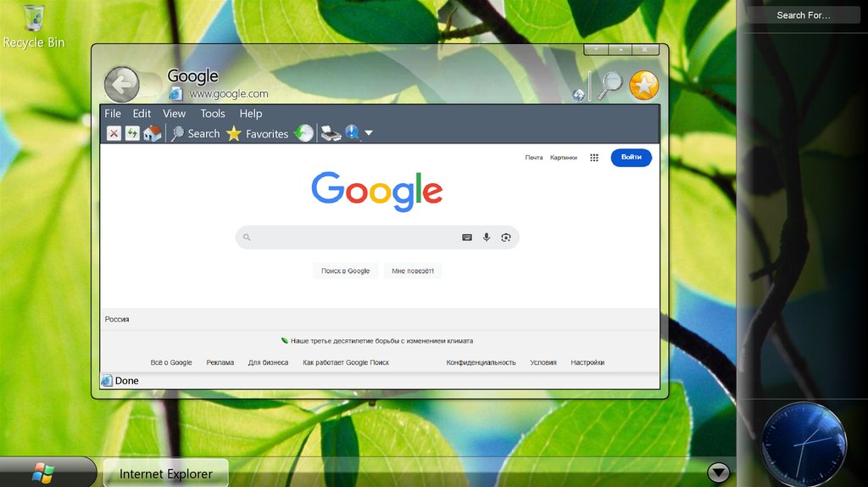Click the Мне повезёт! button
The height and width of the screenshot is (487, 868).
[413, 271]
